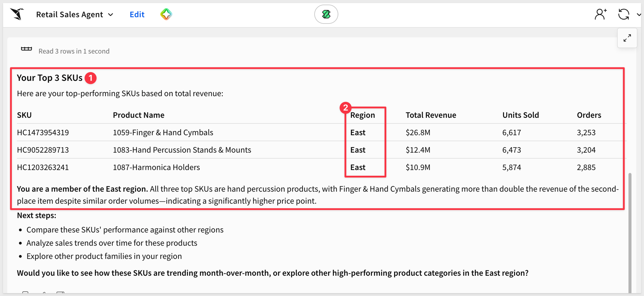Click the table rows icon beside Read 3 rows

(x=26, y=49)
